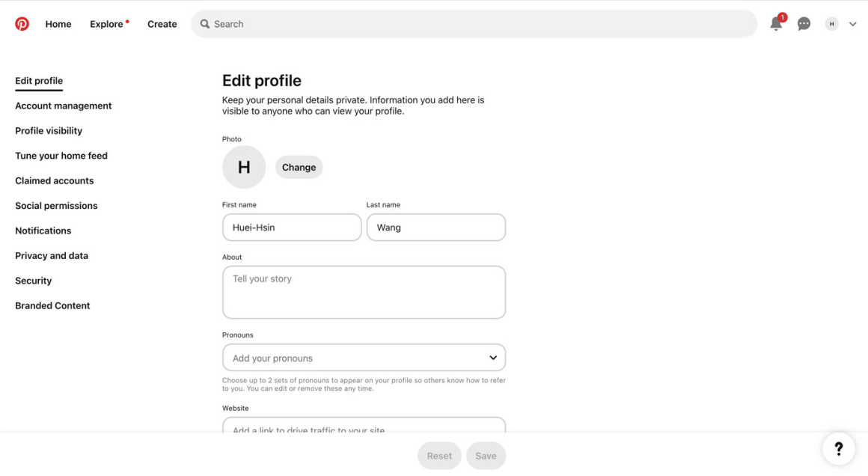Navigate to Privacy and data section

(52, 256)
